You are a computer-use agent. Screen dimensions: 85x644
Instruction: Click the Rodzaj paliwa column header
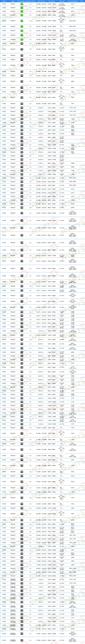(22, 1)
